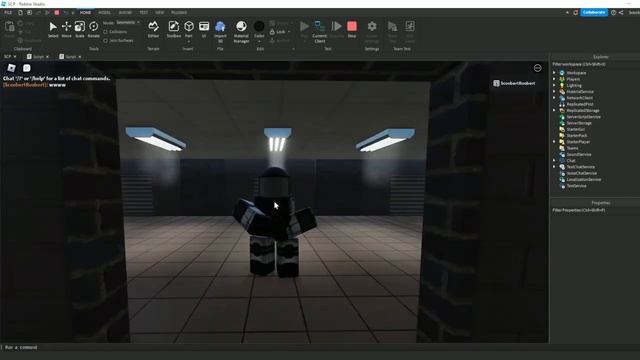The image size is (640, 360).
Task: Open the Help icon near Collaborate
Action: pyautogui.click(x=613, y=13)
